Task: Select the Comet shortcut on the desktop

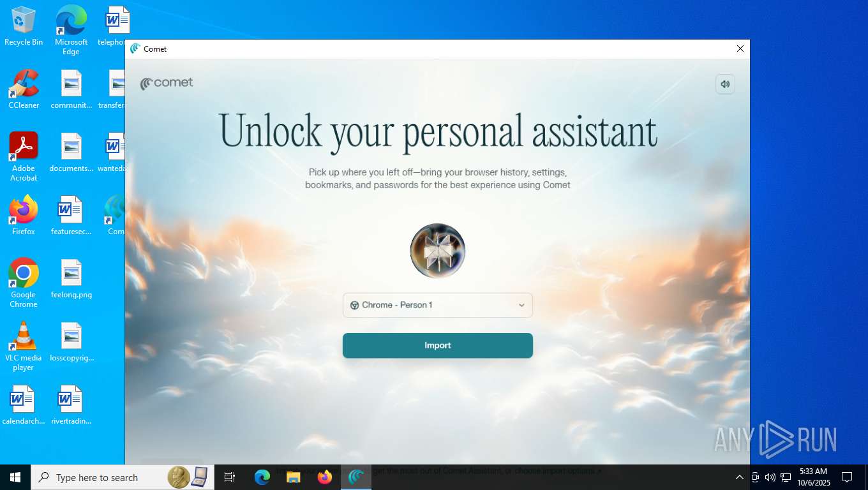Action: [x=115, y=216]
